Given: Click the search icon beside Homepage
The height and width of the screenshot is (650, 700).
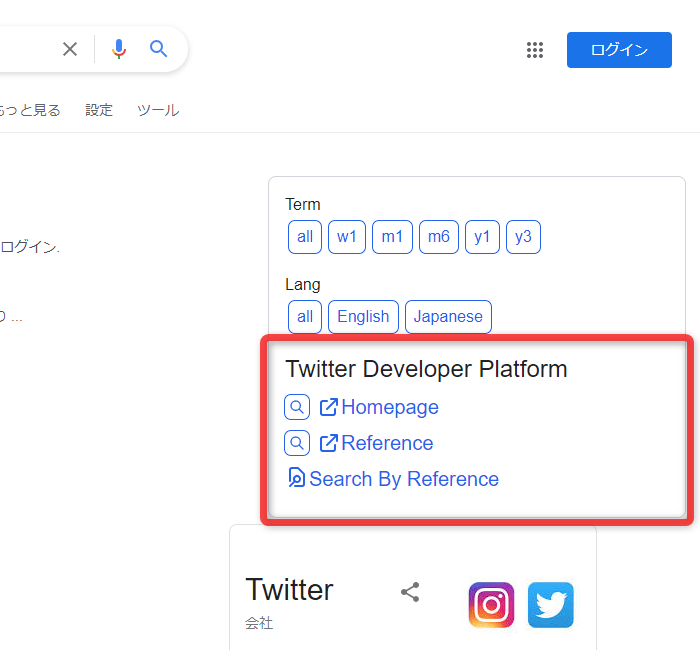Looking at the screenshot, I should click(297, 407).
